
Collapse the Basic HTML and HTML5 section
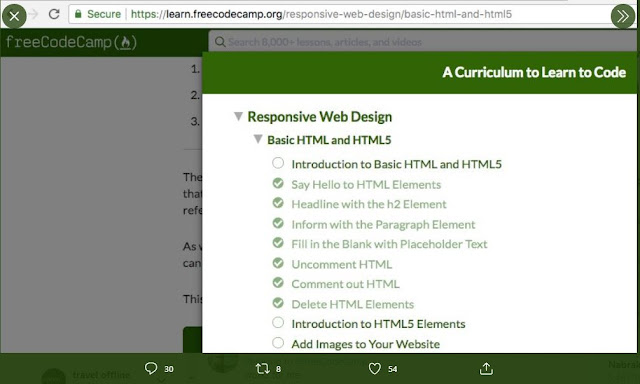pos(258,140)
